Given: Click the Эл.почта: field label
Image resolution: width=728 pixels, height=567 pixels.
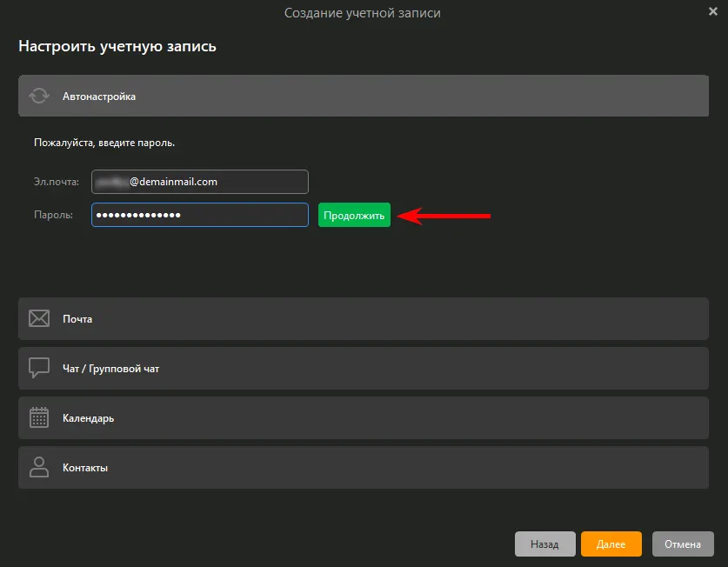Looking at the screenshot, I should click(x=57, y=182).
